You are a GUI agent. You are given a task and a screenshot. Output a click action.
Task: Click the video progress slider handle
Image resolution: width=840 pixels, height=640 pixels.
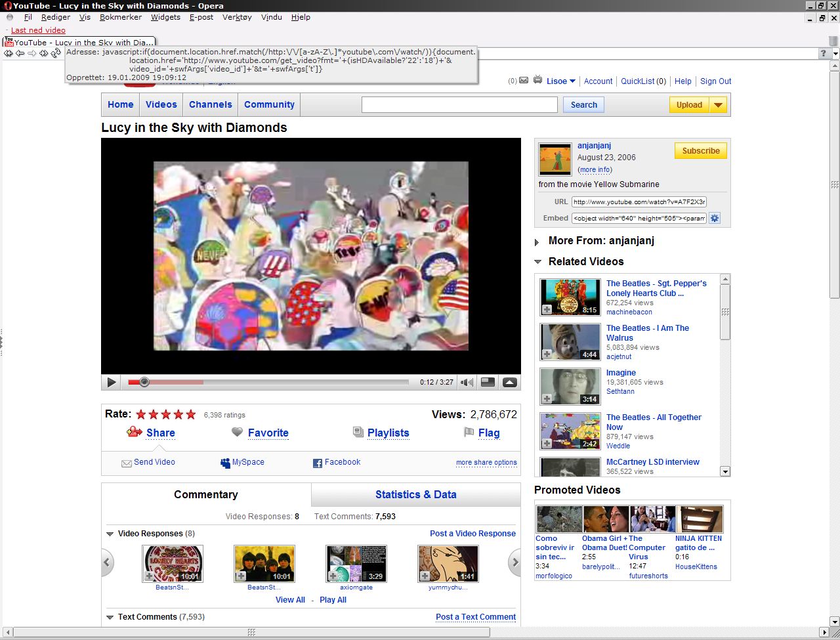tap(144, 382)
